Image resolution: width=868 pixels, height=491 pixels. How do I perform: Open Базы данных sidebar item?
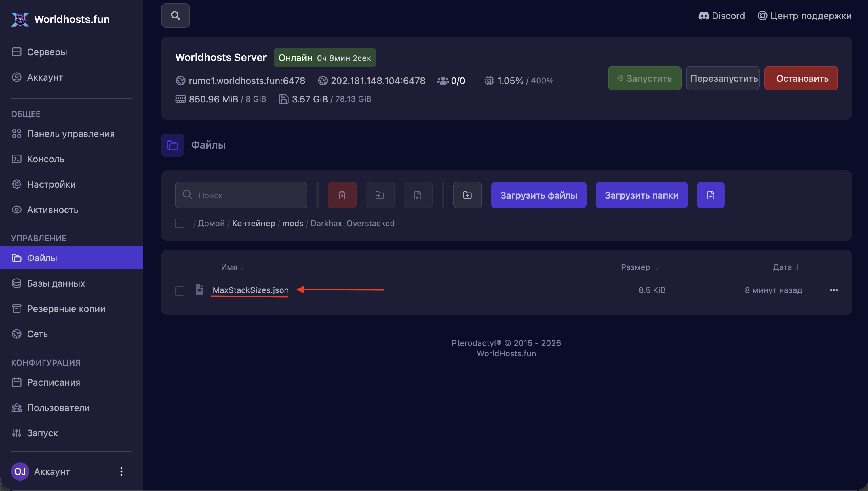56,283
